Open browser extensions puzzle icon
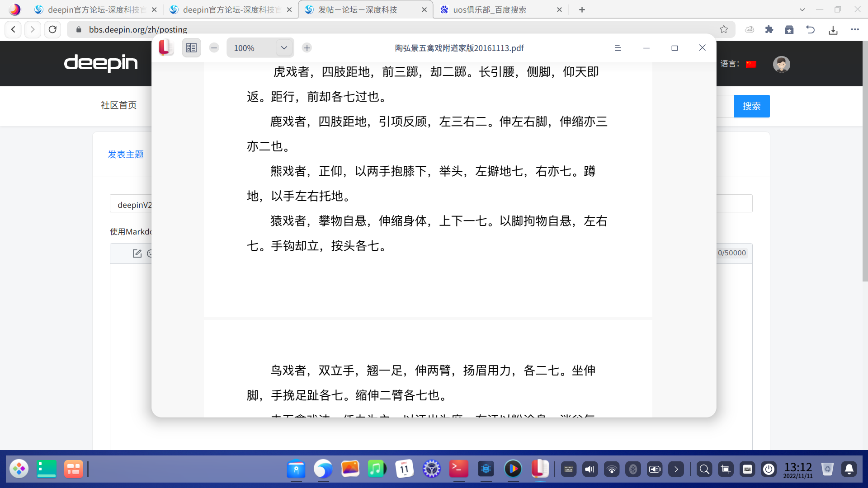Viewport: 868px width, 488px height. pyautogui.click(x=769, y=29)
